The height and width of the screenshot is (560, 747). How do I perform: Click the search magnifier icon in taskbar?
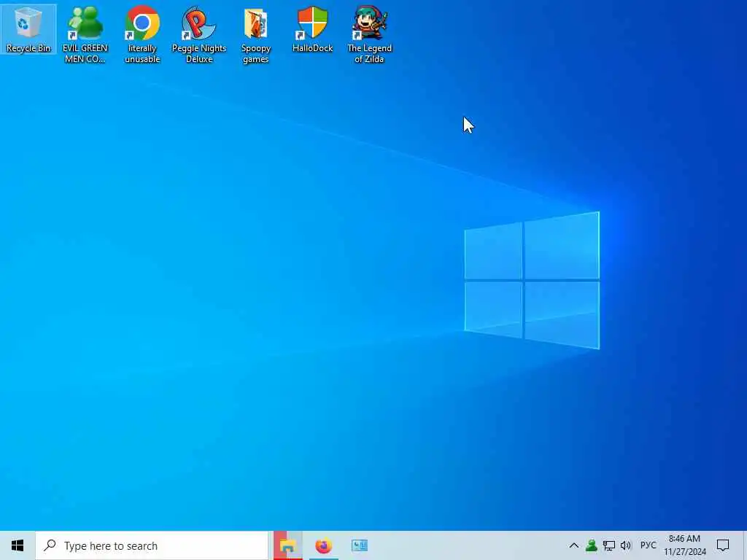[50, 545]
